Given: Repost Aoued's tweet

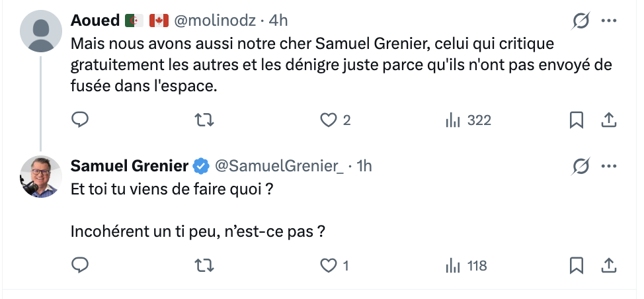Looking at the screenshot, I should 206,120.
